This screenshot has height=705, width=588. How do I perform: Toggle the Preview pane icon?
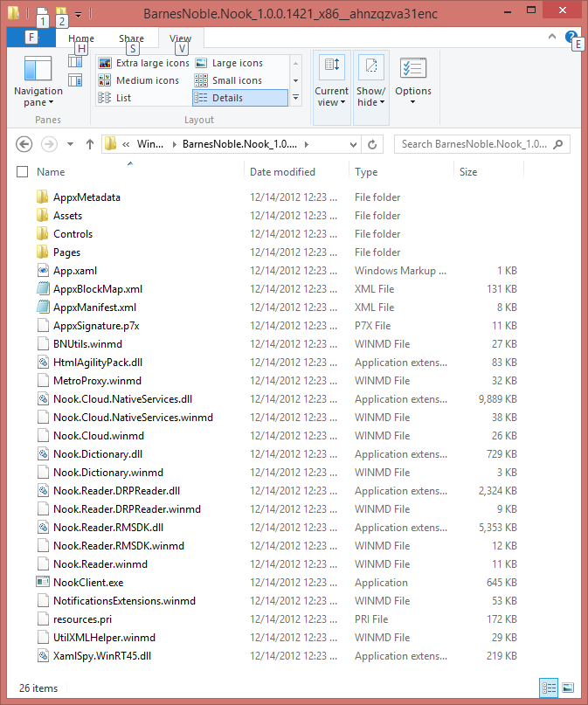(x=75, y=62)
